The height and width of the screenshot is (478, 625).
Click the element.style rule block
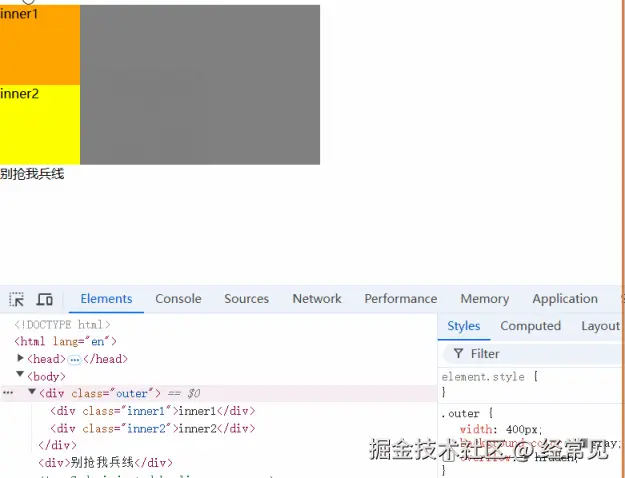pyautogui.click(x=531, y=384)
